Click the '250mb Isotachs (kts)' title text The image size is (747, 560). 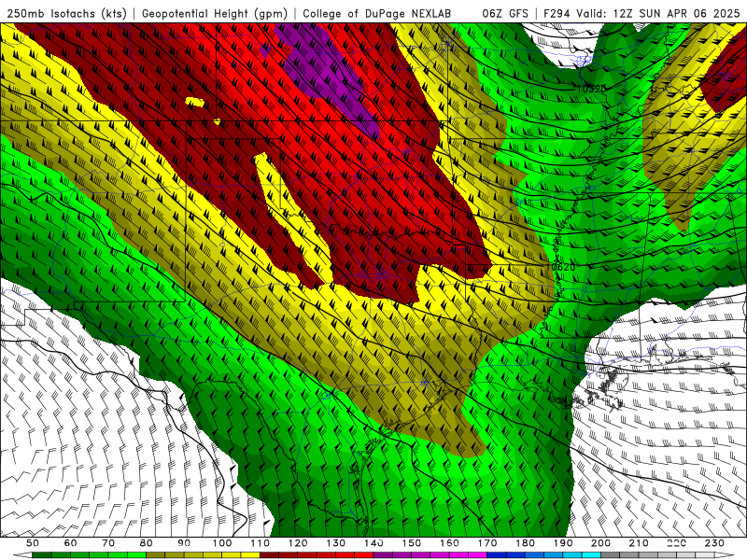pos(66,14)
